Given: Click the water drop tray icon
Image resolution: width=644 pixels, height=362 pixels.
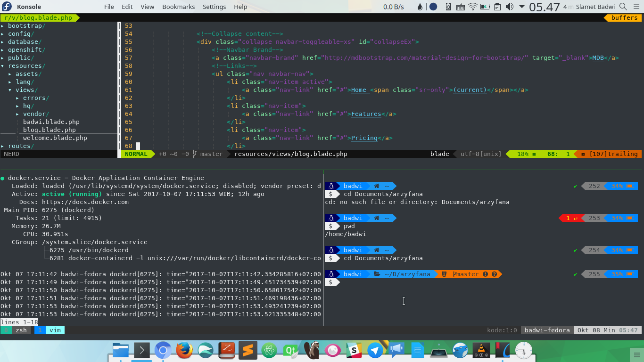Looking at the screenshot, I should 420,7.
